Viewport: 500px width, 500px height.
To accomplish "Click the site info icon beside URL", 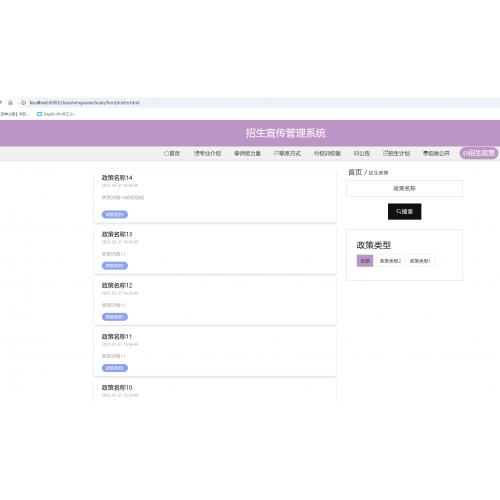I will point(23,103).
